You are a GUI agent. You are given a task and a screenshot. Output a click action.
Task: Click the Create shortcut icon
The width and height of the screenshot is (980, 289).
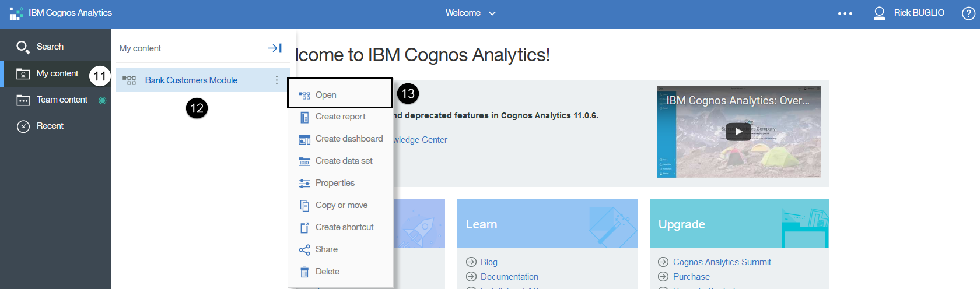[304, 228]
